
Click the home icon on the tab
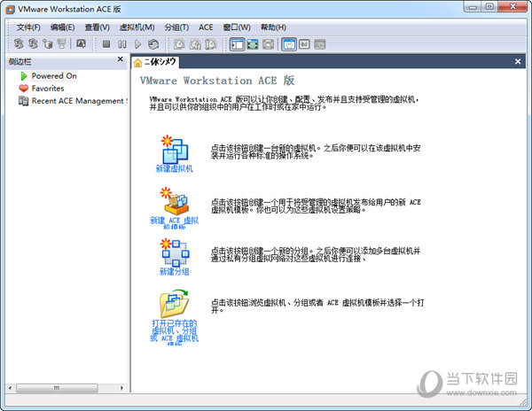coord(137,63)
